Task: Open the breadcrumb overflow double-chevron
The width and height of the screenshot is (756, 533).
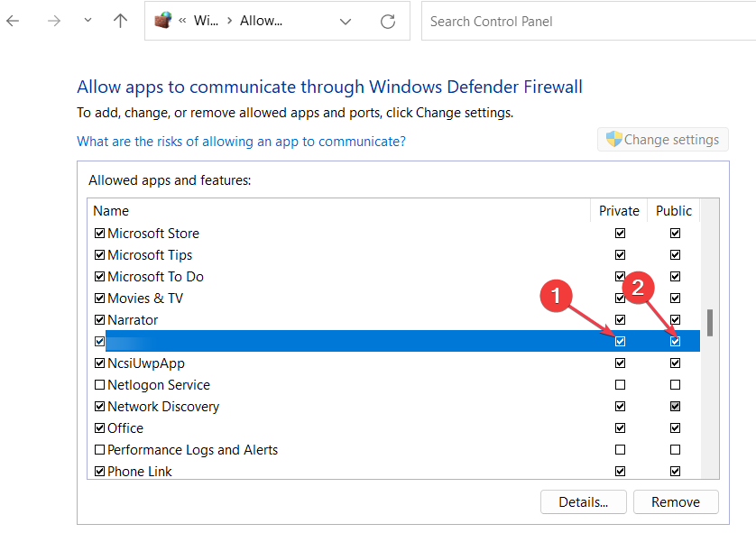Action: tap(182, 21)
